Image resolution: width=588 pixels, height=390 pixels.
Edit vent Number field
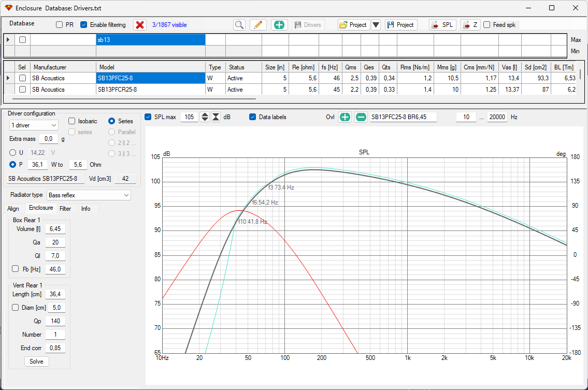(x=55, y=335)
